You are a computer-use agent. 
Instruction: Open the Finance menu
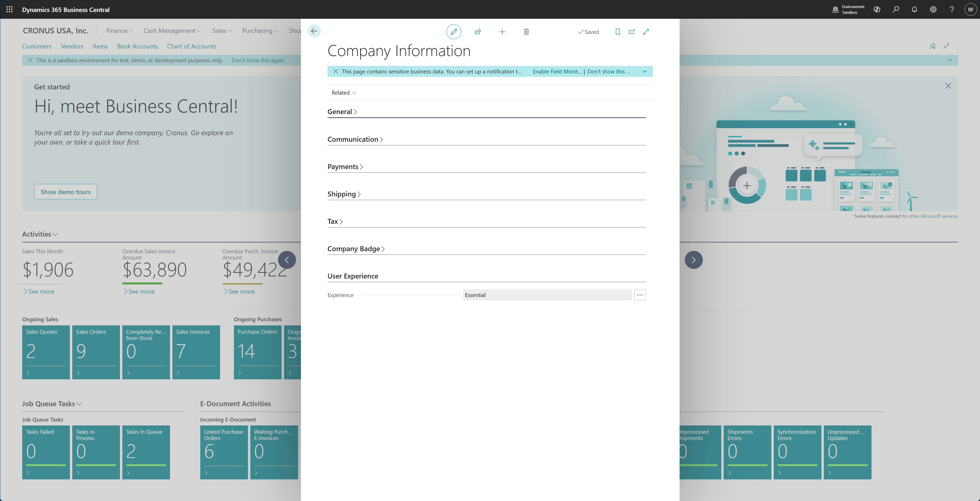[119, 31]
